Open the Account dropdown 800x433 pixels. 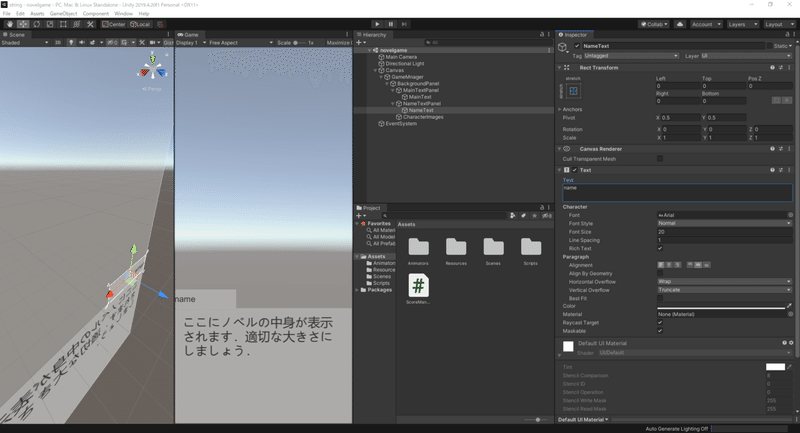click(x=706, y=24)
